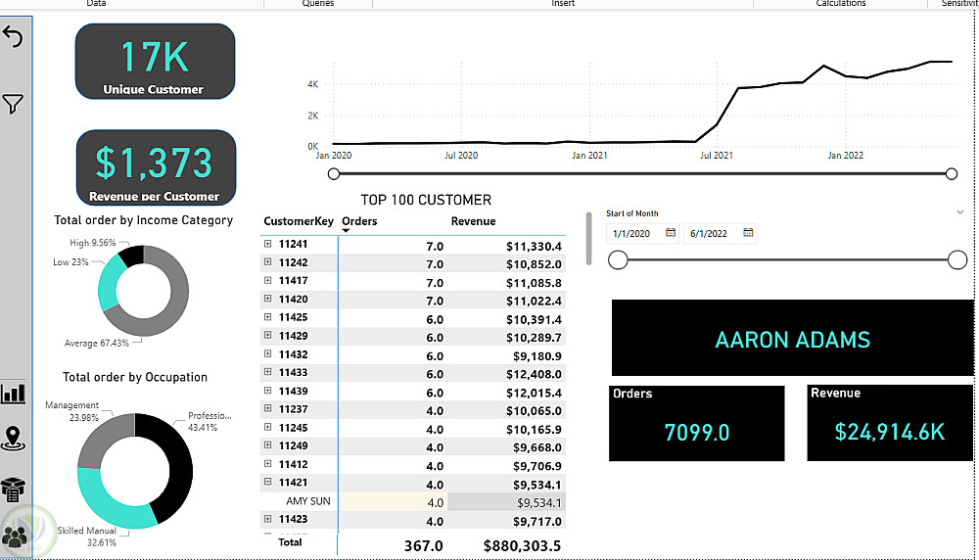Expand customer 11237 row
979x560 pixels.
[x=268, y=409]
